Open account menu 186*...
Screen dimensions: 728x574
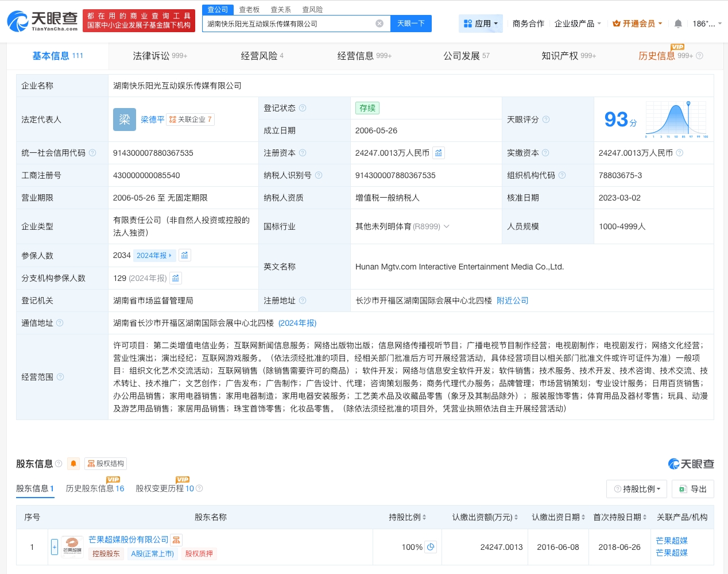coord(707,24)
